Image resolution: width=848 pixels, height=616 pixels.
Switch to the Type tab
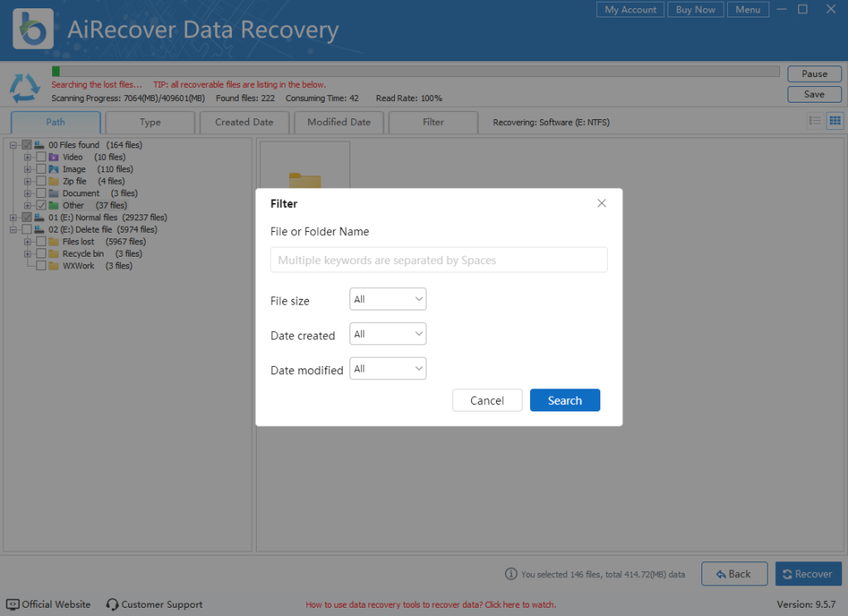(x=150, y=122)
